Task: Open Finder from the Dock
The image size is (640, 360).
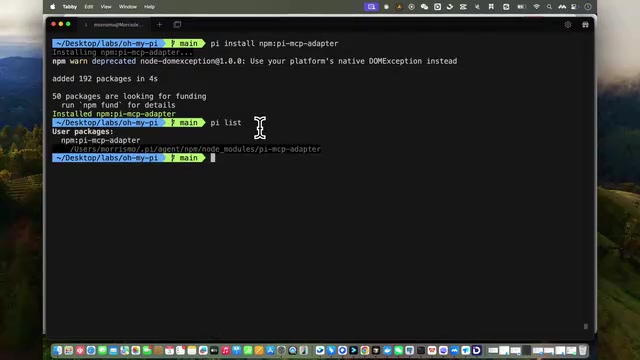Action: [x=58, y=350]
